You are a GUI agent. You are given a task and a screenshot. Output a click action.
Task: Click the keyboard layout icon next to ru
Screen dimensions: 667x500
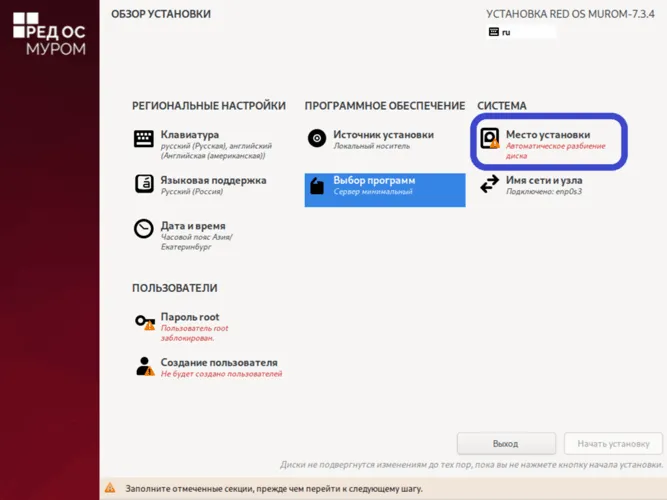click(493, 32)
